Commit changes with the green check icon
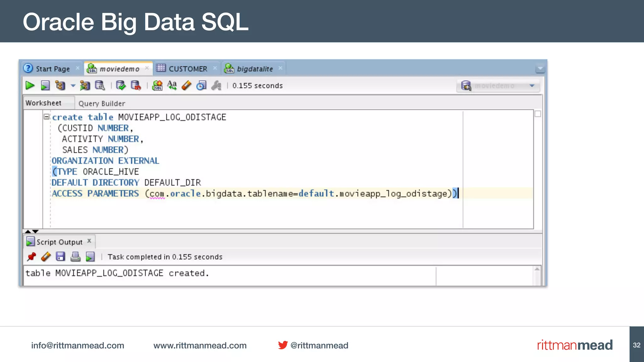Screen dimensions: 644x362 121,85
